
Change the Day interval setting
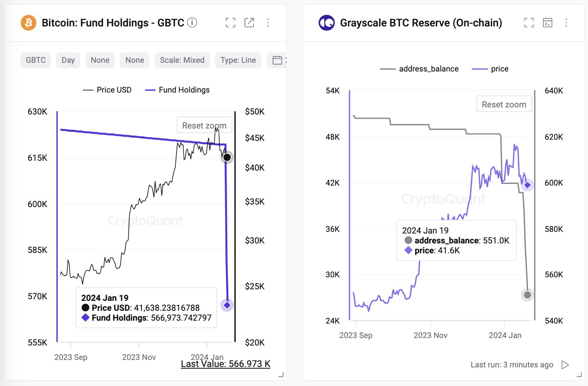68,60
